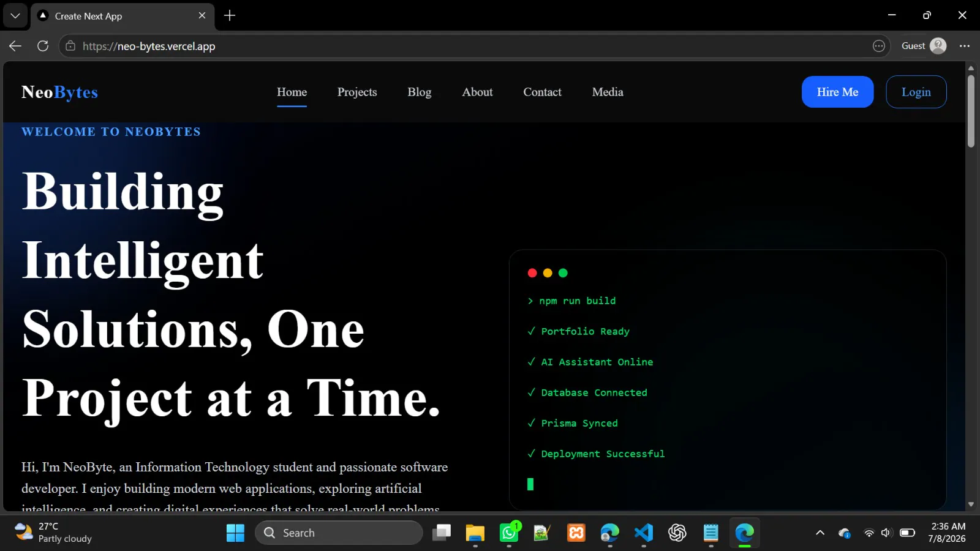Click the scrollbar down arrow
The image size is (980, 551).
[971, 504]
